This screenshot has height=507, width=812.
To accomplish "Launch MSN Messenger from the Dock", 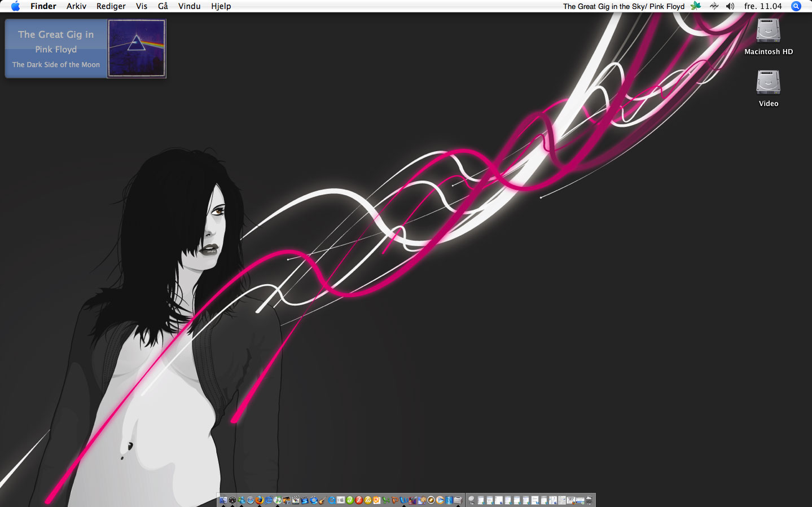I will point(242,500).
